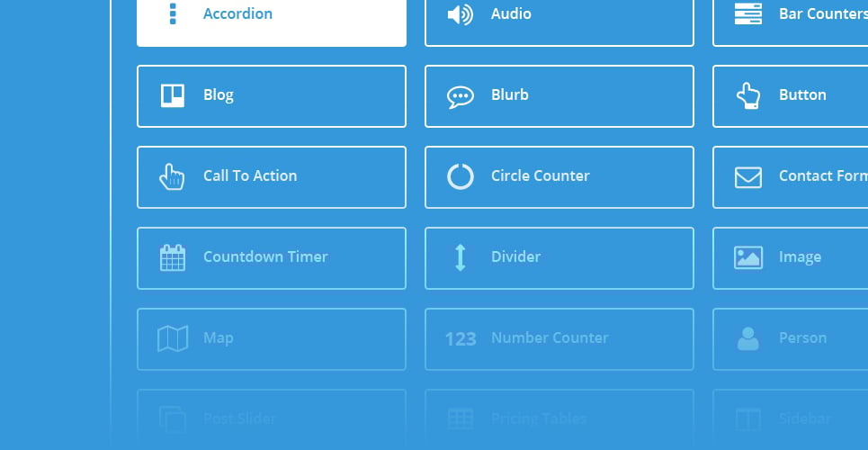Screen dimensions: 868x450
Task: Click the Button hand pointer icon
Action: click(x=747, y=95)
